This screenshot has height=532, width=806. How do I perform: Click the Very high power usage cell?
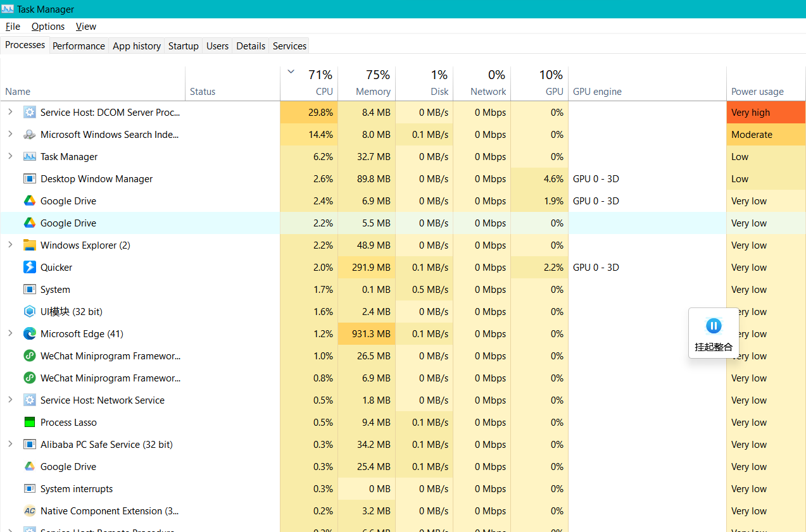(766, 113)
